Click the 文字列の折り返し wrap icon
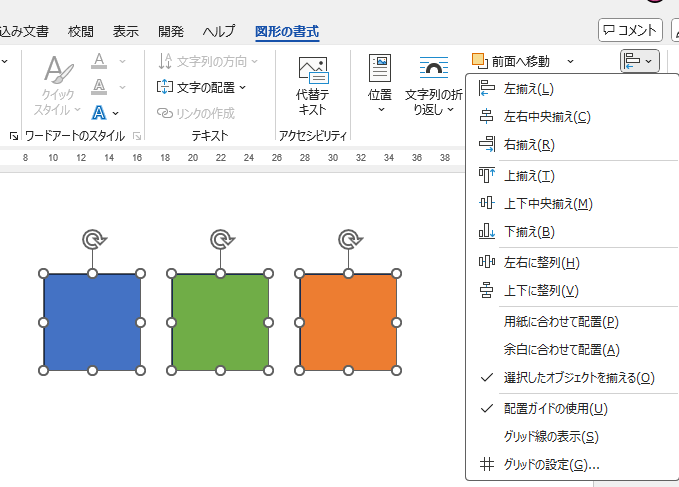Image resolution: width=679 pixels, height=487 pixels. click(433, 68)
